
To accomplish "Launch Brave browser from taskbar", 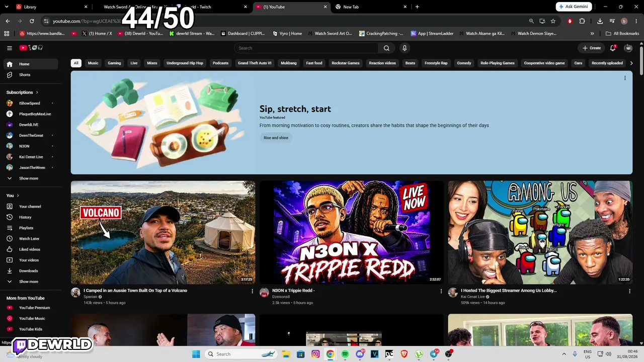I will point(404,354).
